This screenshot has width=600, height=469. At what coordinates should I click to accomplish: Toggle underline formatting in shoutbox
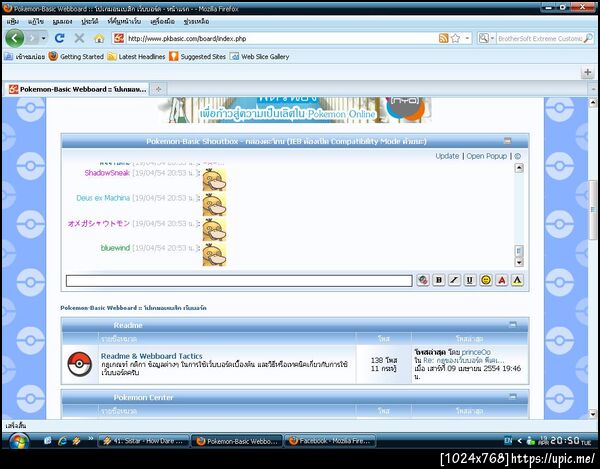click(x=470, y=280)
